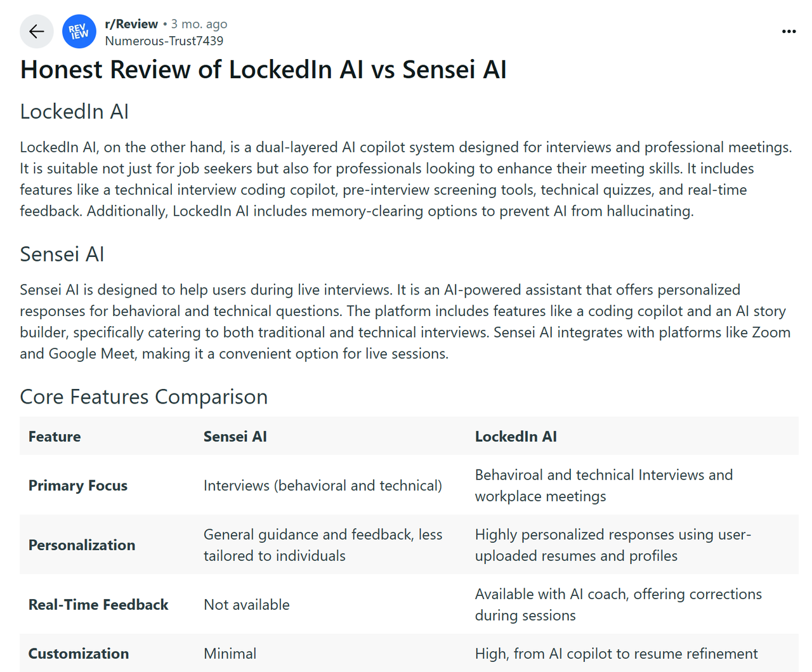
Task: Click the 'LockedIn AI' table column header
Action: point(516,437)
